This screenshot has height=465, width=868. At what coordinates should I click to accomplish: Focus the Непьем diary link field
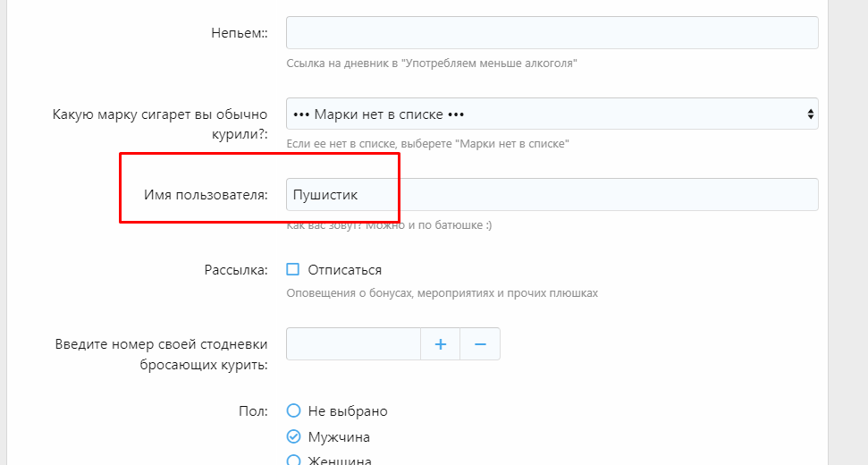(552, 32)
